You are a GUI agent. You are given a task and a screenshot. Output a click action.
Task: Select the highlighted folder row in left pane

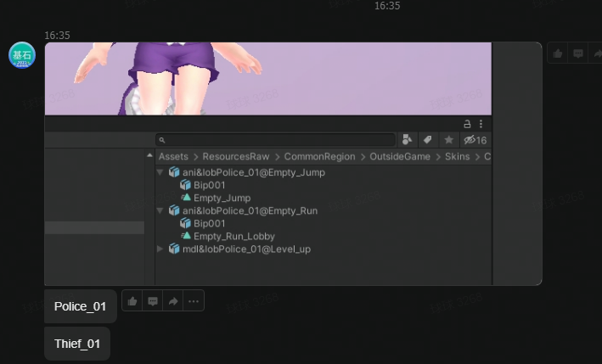tap(94, 227)
